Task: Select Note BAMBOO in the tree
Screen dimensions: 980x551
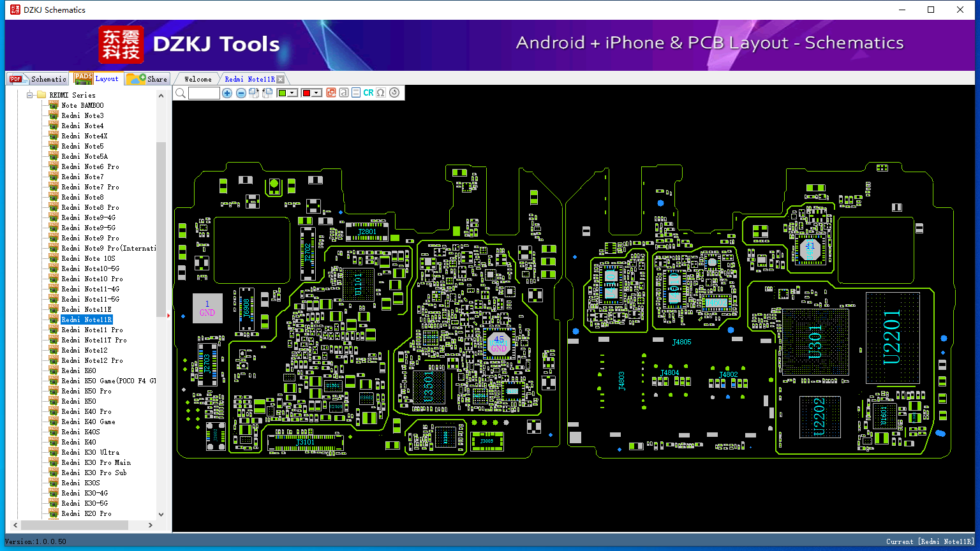Action: click(82, 105)
